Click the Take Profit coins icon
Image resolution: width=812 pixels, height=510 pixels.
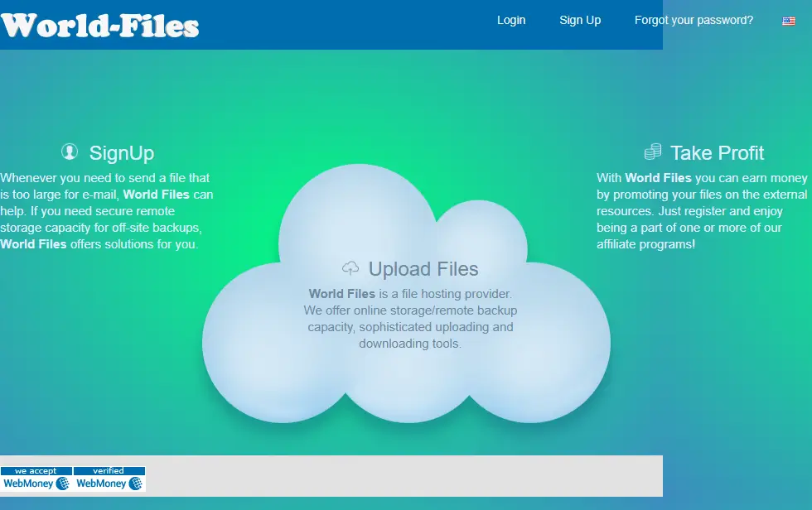653,152
